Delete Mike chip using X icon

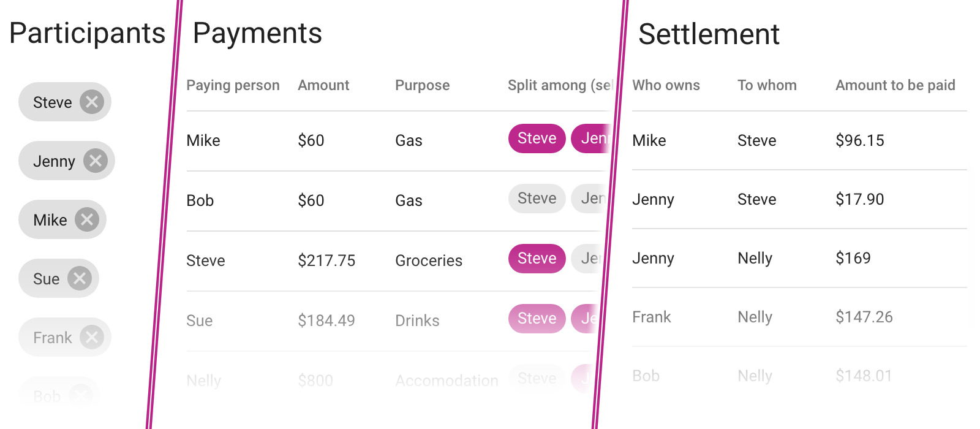(x=87, y=219)
